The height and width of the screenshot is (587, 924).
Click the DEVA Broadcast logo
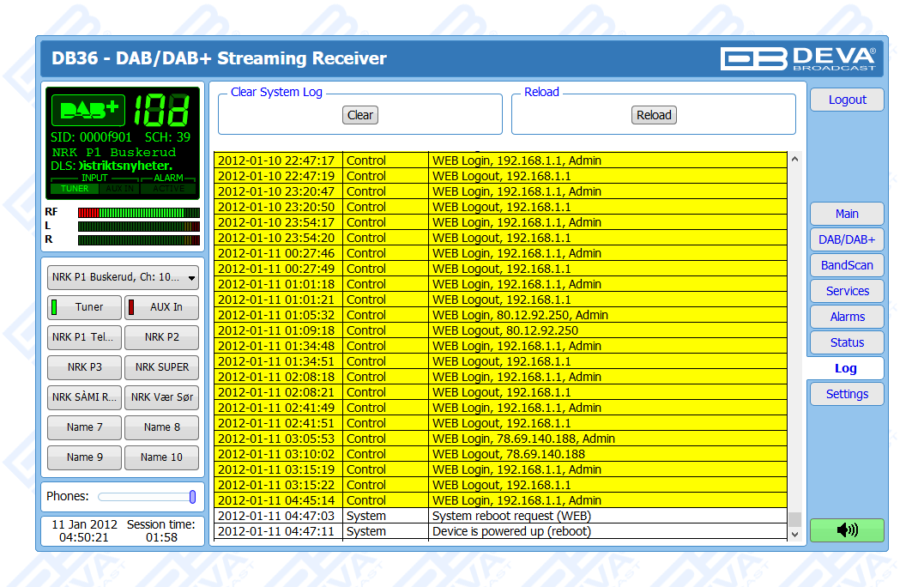pos(798,58)
